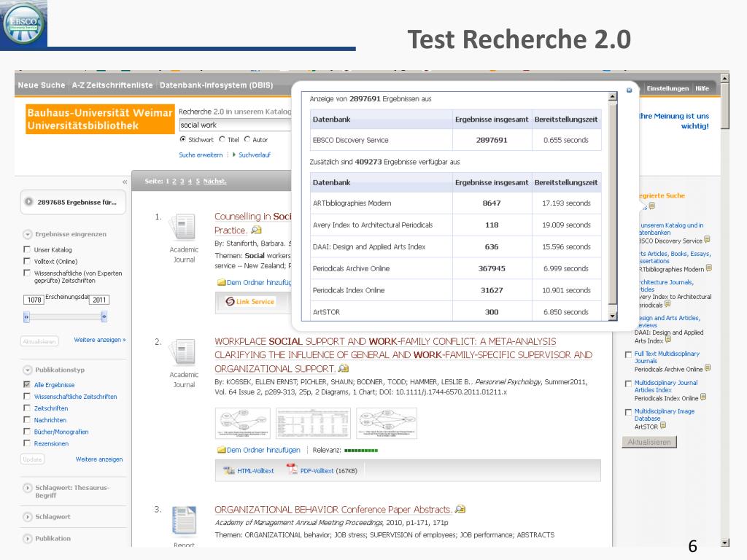The image size is (747, 560).
Task: Expand Schlagwort: Thesaurus-Begriff section
Action: tap(28, 488)
